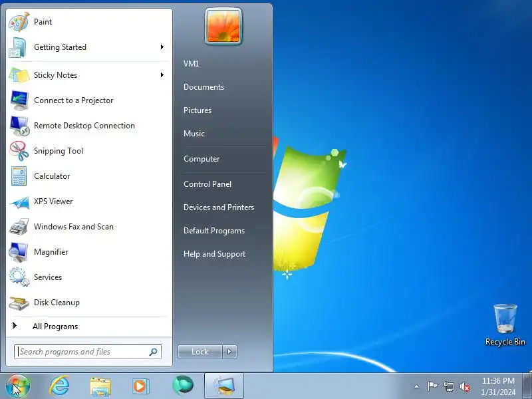Click the Getting Started icon
This screenshot has width=532, height=399.
[18, 47]
